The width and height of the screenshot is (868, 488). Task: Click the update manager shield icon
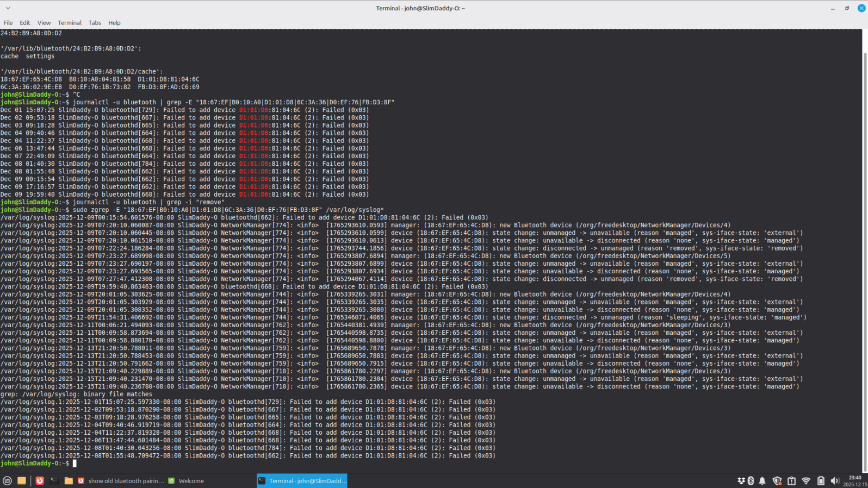tap(777, 481)
